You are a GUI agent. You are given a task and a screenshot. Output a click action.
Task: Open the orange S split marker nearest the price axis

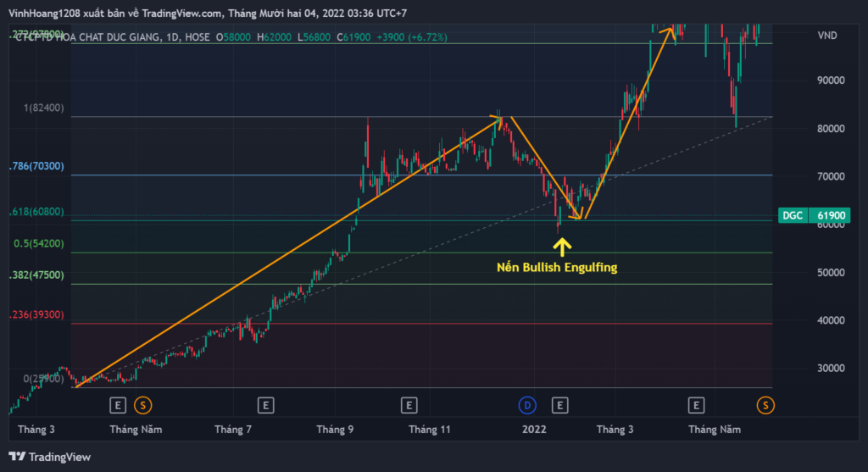tap(765, 406)
